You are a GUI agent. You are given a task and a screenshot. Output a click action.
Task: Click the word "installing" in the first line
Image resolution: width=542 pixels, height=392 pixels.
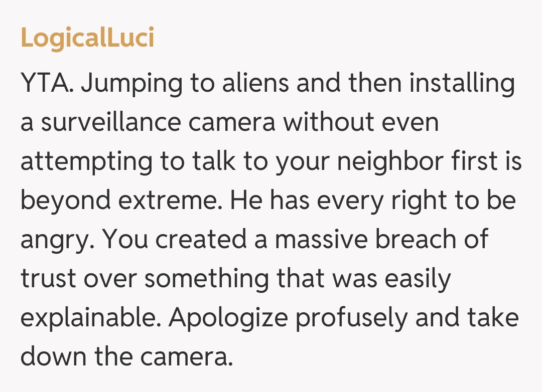click(462, 83)
